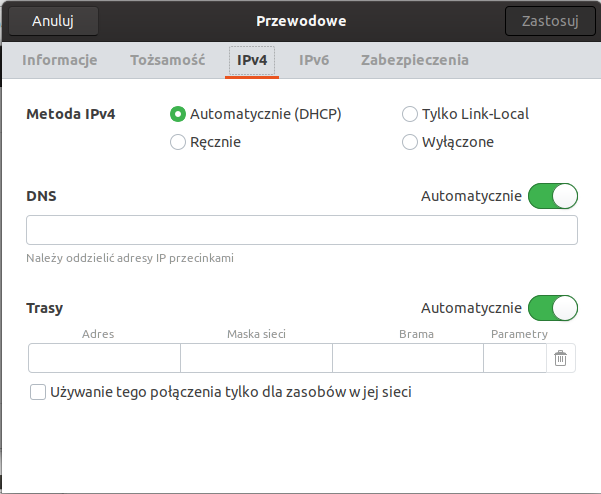Click the Trasy section heading
The height and width of the screenshot is (494, 601).
click(x=44, y=308)
